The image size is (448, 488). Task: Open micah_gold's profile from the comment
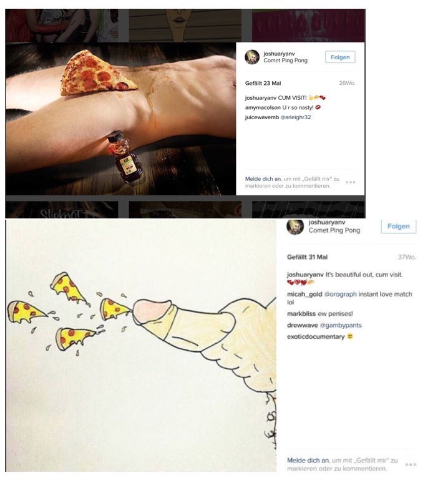[304, 295]
